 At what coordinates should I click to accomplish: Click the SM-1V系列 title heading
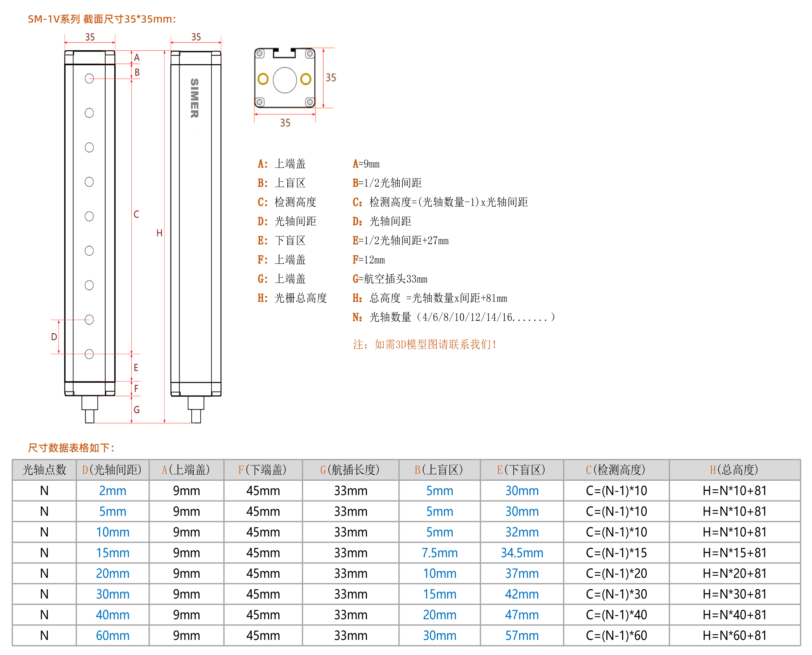[102, 19]
